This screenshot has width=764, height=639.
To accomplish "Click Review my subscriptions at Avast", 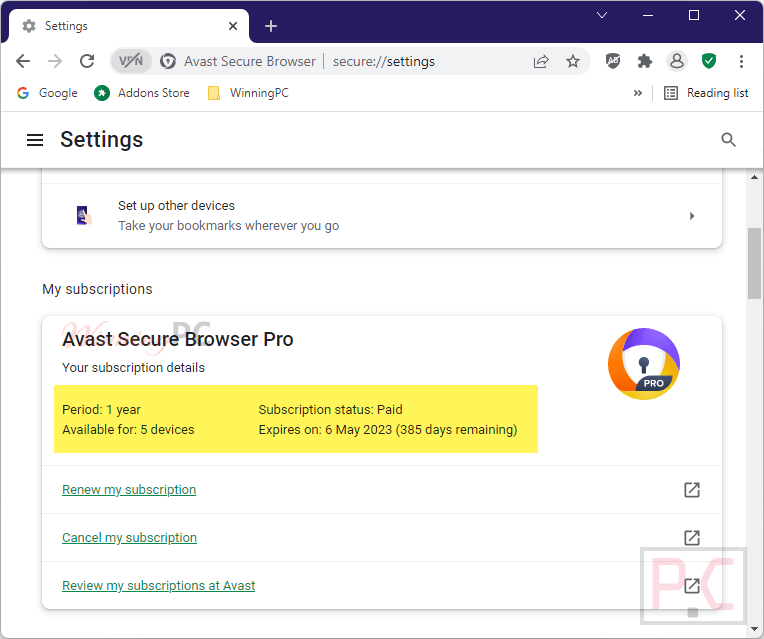I will (158, 585).
